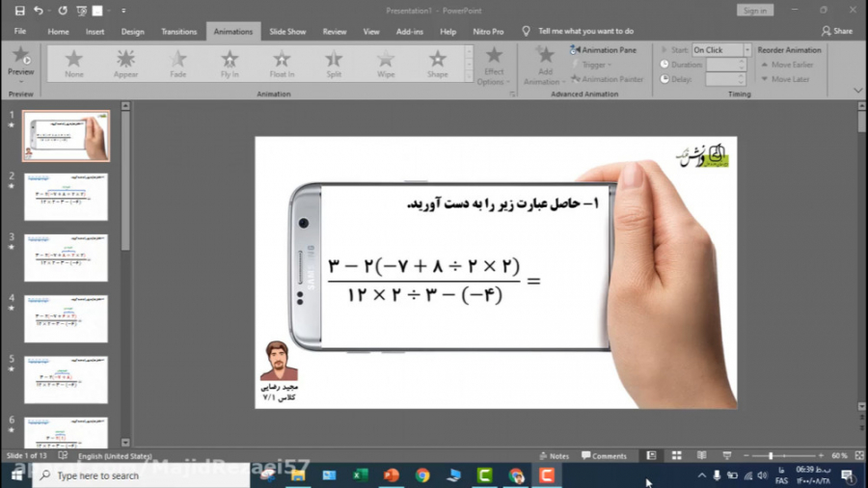This screenshot has width=868, height=488.
Task: Select slide 4 thumbnail
Action: [66, 318]
